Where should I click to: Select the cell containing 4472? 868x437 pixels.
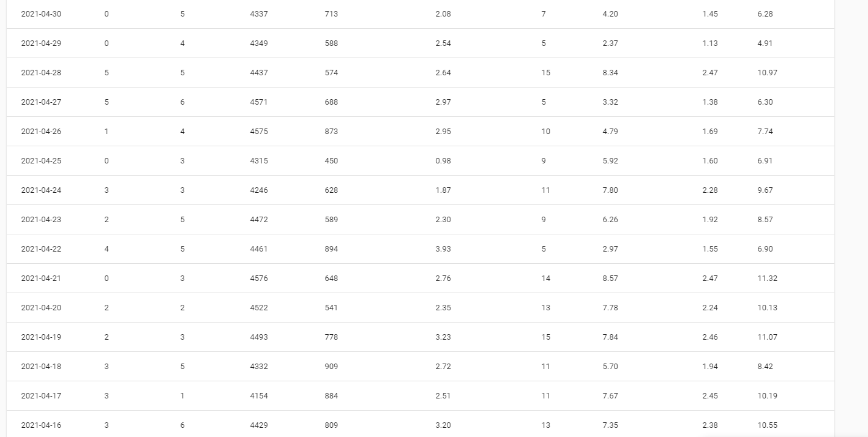259,220
